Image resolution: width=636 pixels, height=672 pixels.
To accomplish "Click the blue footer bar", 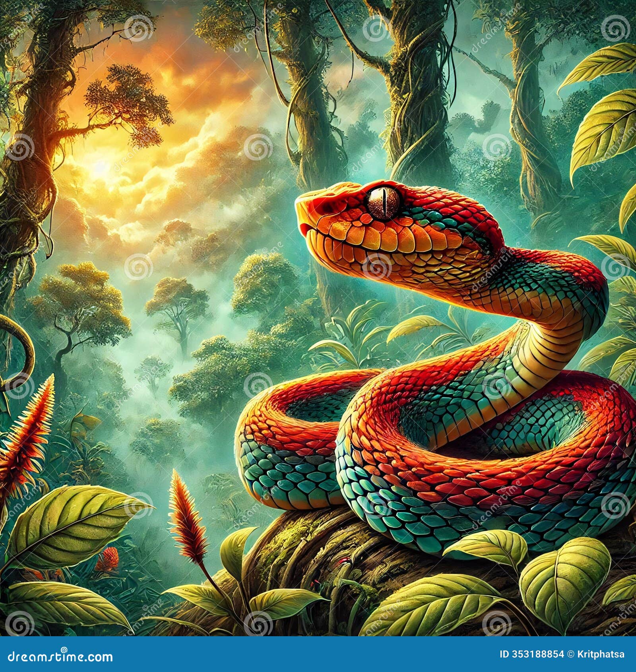I will (318, 654).
